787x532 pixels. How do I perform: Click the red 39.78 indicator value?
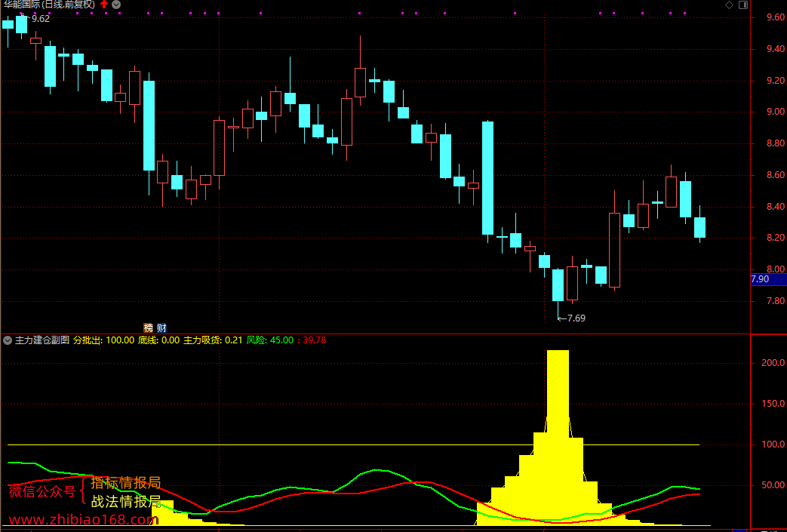(x=315, y=340)
